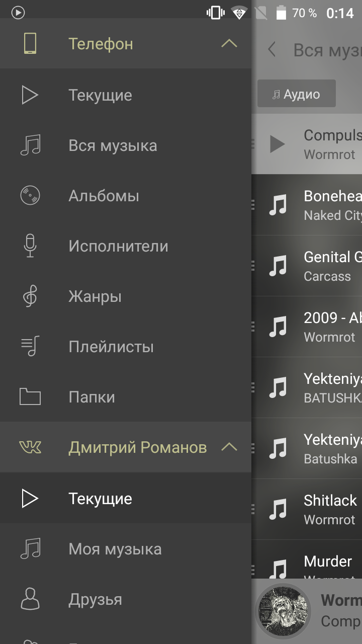Tap the music note icon for Вся музыка

coord(30,145)
